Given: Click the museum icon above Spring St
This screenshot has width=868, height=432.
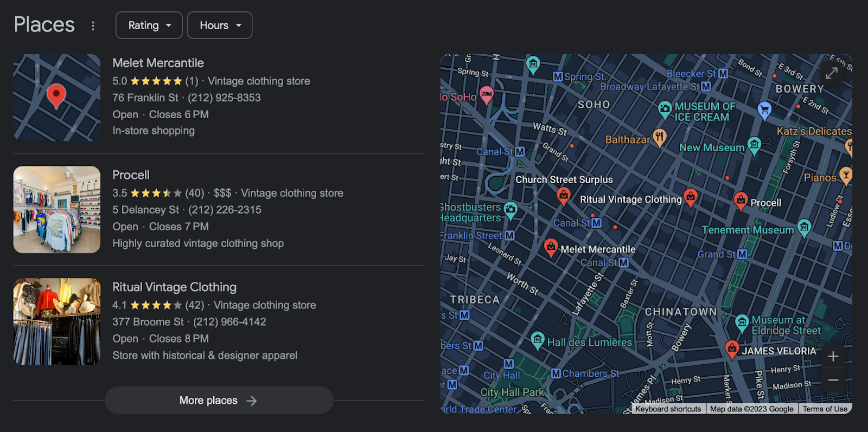Looking at the screenshot, I should 533,65.
